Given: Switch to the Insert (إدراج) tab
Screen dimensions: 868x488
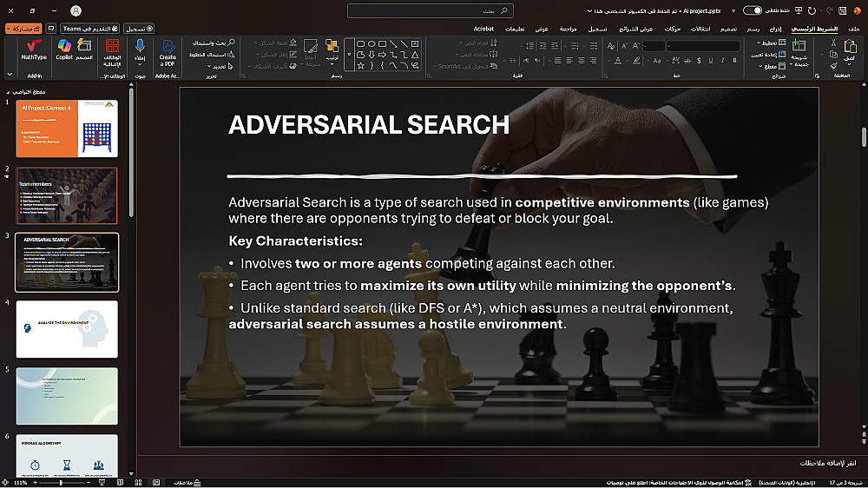Looking at the screenshot, I should pyautogui.click(x=775, y=29).
